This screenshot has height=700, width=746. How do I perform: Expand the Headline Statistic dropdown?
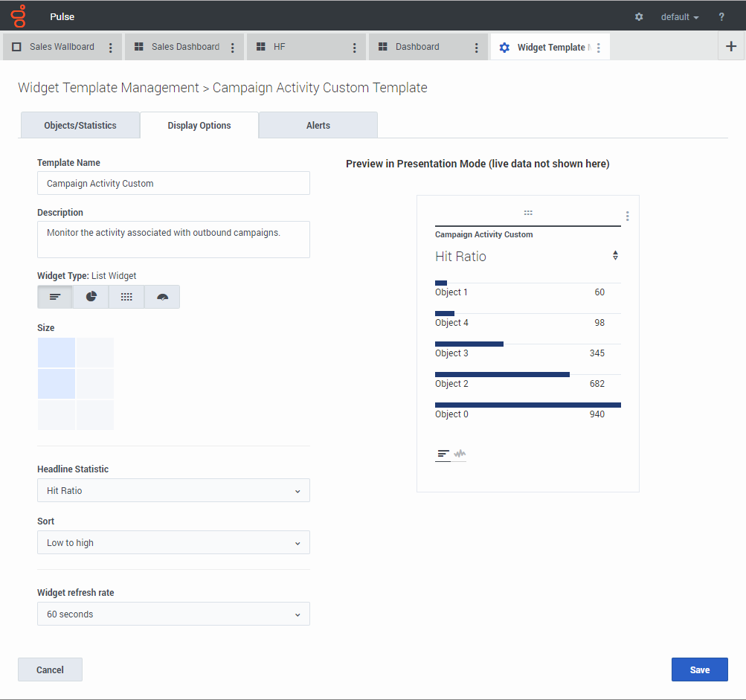[x=173, y=491]
